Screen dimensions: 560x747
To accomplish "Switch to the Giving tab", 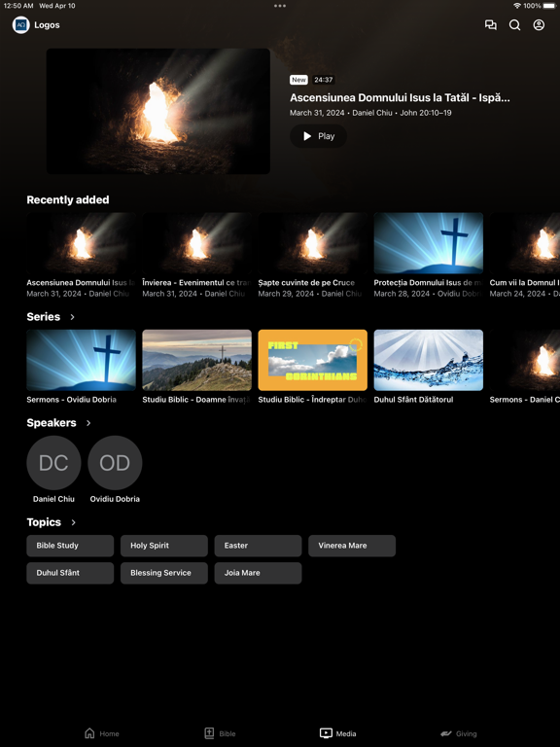I will click(458, 733).
